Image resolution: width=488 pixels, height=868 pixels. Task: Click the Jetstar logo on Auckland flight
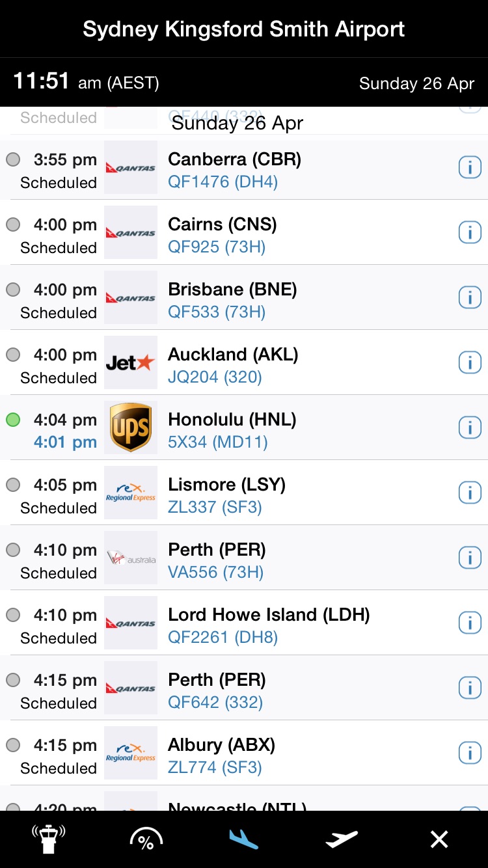[131, 362]
